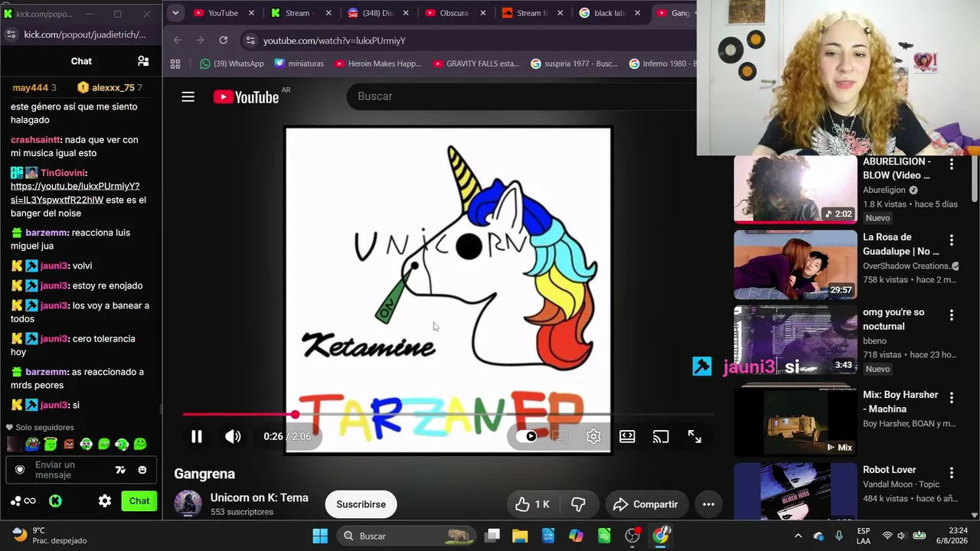Open Unicorn on K: Tema channel link
This screenshot has width=980, height=551.
(x=260, y=497)
